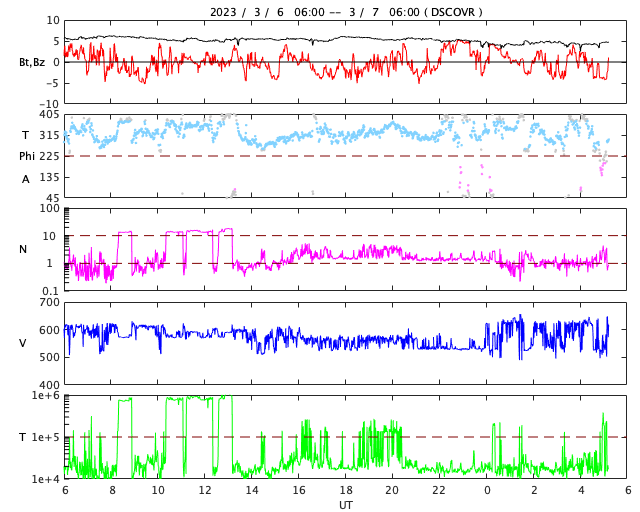Click the T label of the green temperature panel
640x512 pixels.
23,437
